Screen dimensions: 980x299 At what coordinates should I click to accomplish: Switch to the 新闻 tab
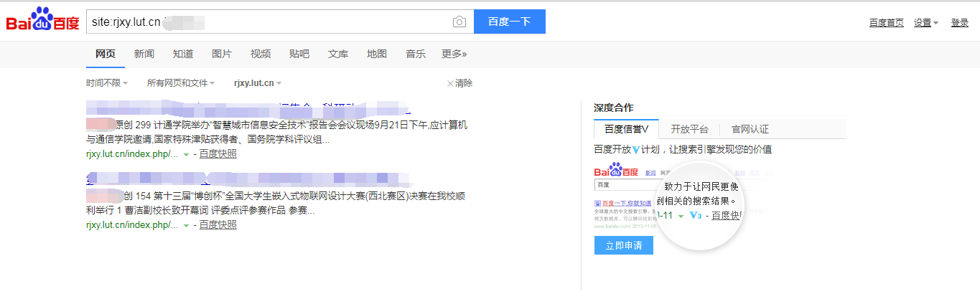tap(144, 54)
